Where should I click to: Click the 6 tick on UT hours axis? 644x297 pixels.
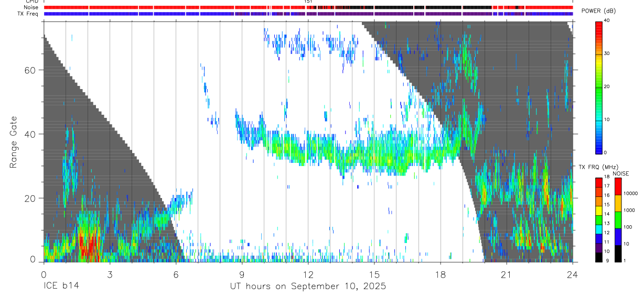(x=176, y=274)
